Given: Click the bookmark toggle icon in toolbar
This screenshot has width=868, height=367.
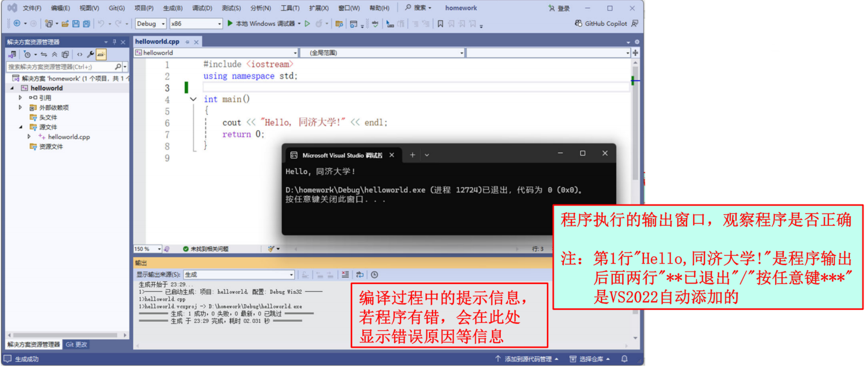Looking at the screenshot, I should [x=440, y=24].
